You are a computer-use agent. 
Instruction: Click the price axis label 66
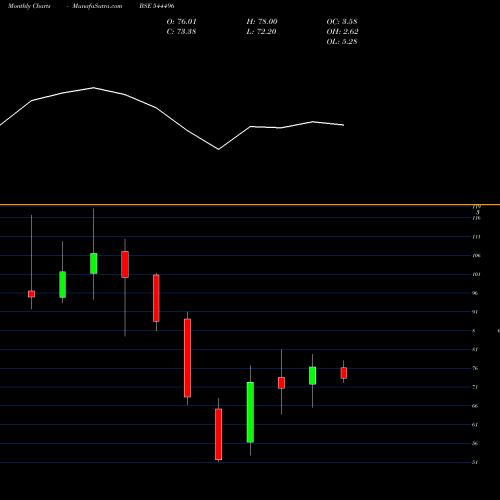click(475, 406)
